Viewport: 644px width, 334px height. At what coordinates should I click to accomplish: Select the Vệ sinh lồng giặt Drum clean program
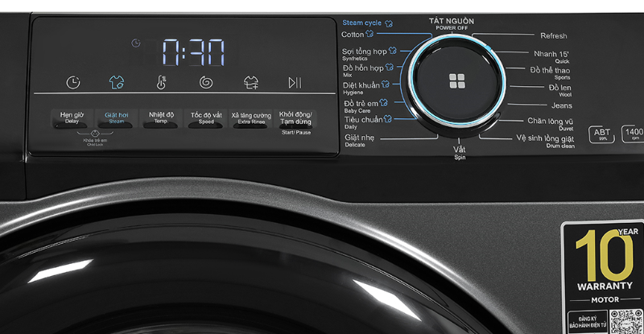[x=545, y=141]
